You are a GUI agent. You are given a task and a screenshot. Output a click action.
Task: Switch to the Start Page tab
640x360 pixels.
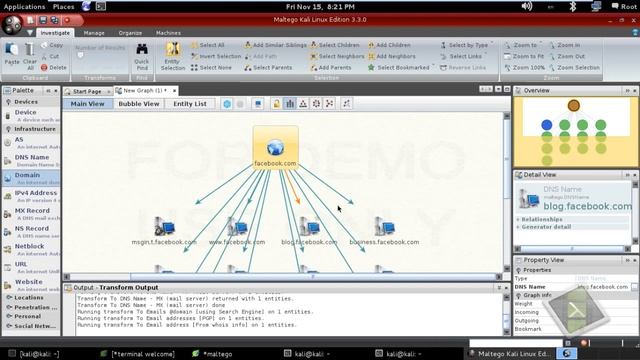tap(87, 91)
